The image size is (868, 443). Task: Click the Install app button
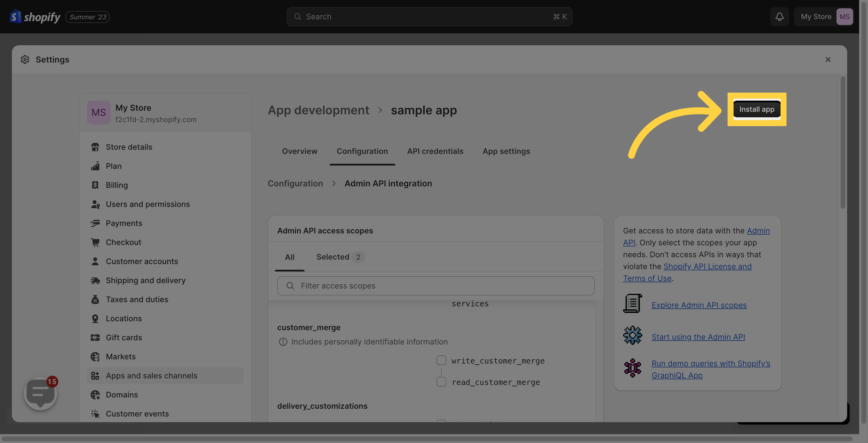[756, 109]
